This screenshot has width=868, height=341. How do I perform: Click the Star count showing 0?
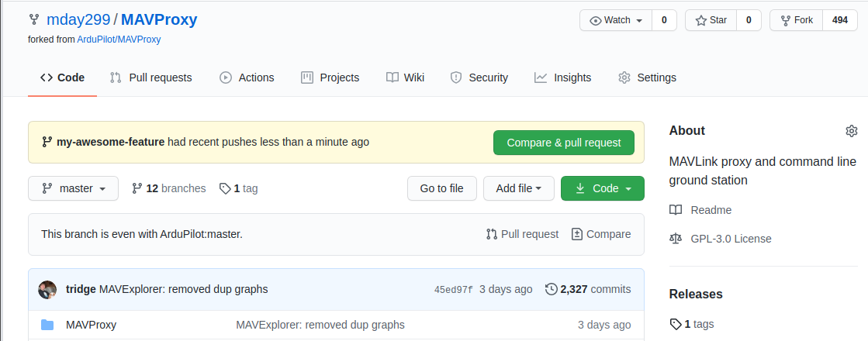pos(749,20)
